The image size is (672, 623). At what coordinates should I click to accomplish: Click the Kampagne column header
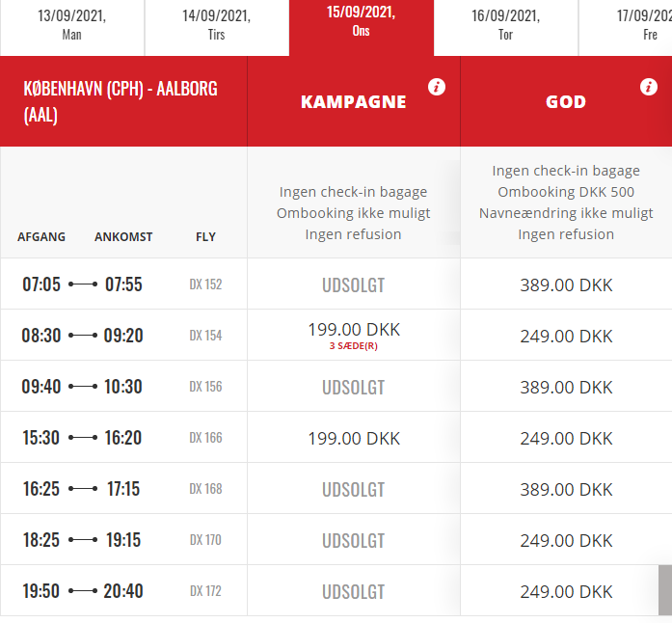(354, 101)
